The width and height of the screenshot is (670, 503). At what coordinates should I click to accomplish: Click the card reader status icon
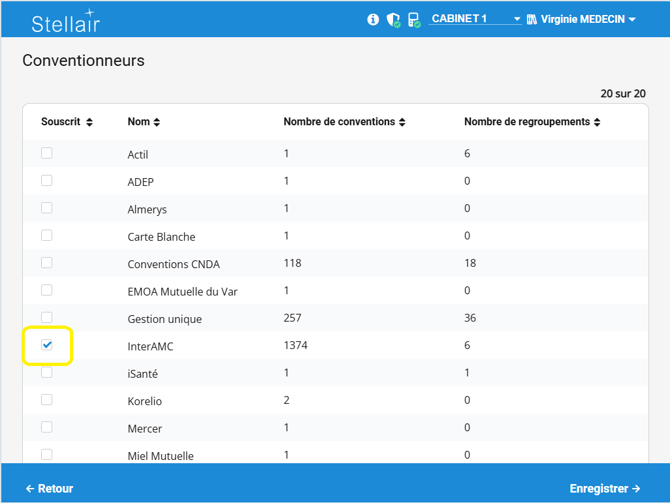pos(413,20)
